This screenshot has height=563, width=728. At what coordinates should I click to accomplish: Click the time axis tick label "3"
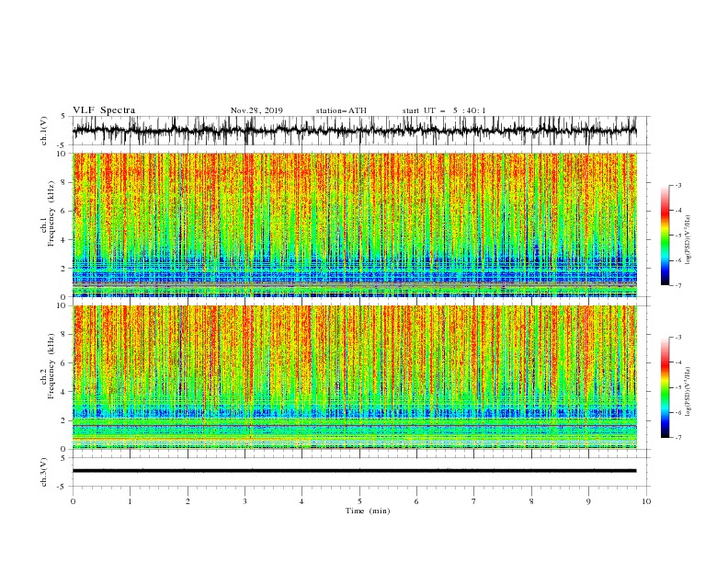(245, 501)
